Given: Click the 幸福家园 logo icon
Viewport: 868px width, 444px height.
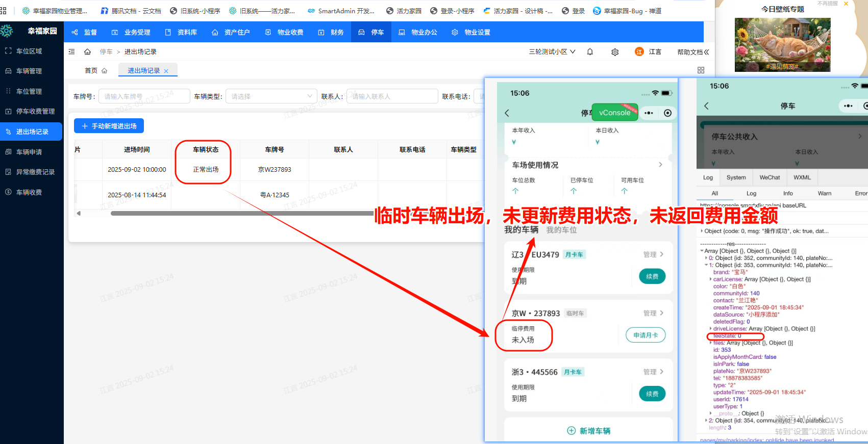Looking at the screenshot, I should coord(7,31).
